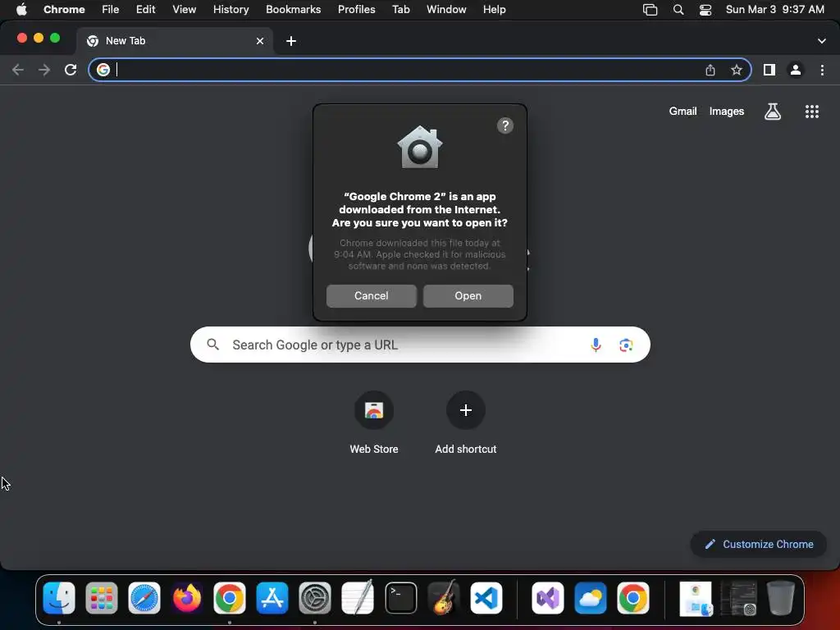Open Visual Studio Code from the Dock

click(x=486, y=598)
